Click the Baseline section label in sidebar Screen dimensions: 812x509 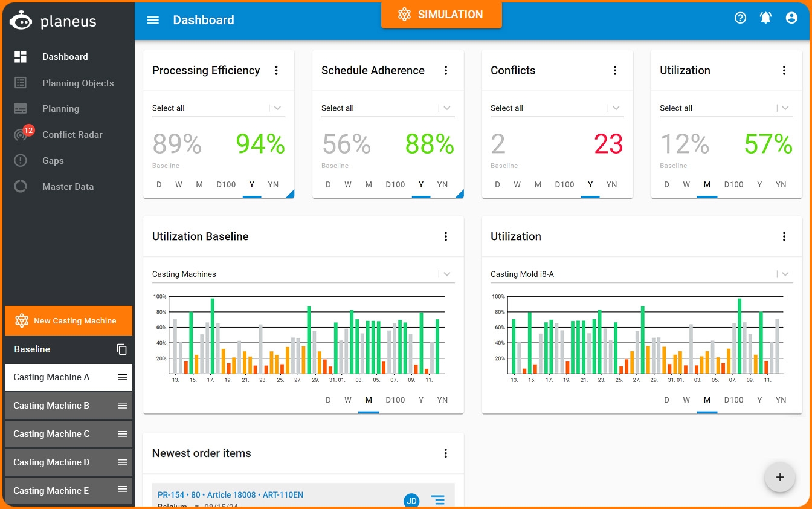pyautogui.click(x=32, y=349)
